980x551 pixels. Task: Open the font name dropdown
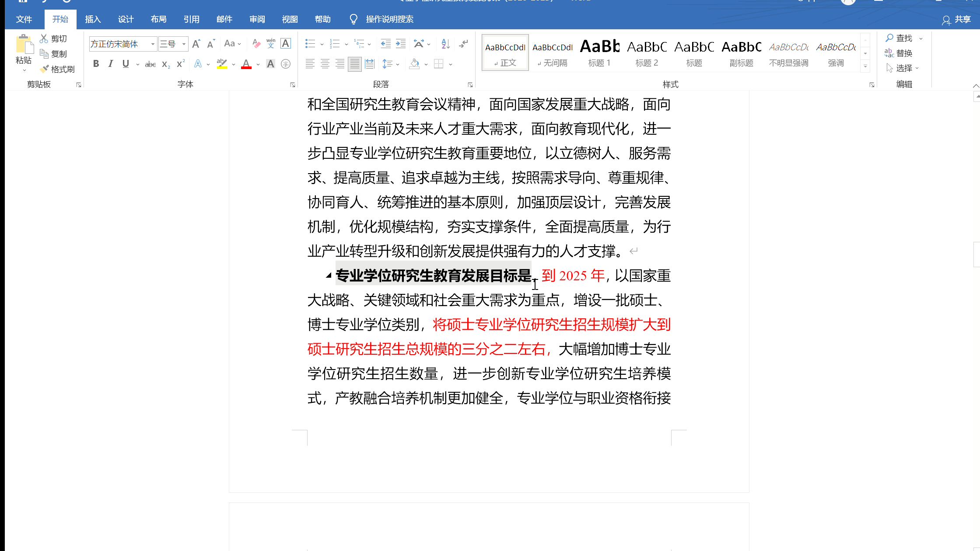[x=153, y=44]
